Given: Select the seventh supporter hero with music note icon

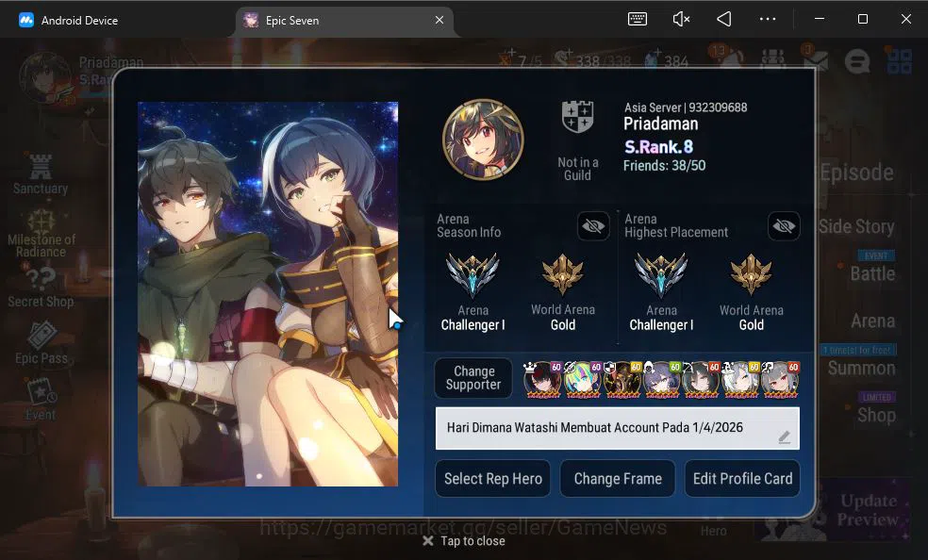Looking at the screenshot, I should click(x=780, y=379).
